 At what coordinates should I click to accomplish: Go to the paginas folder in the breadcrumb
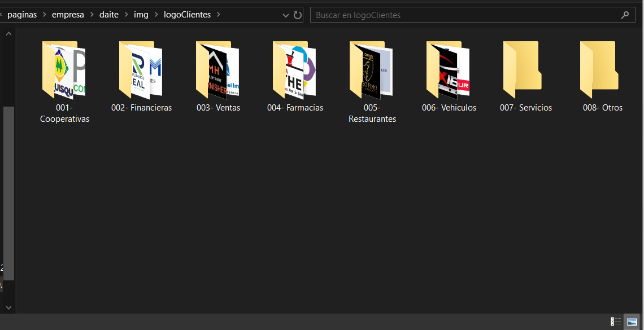tap(22, 15)
